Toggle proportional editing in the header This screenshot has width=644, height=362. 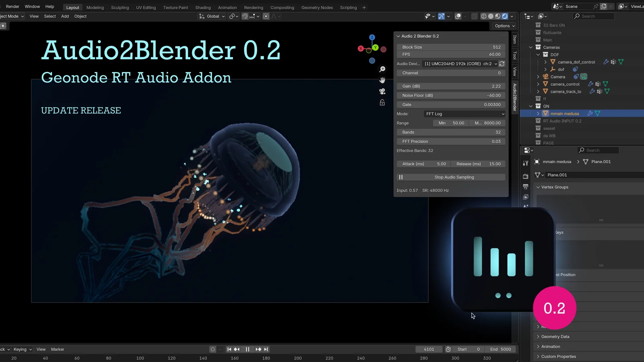(266, 16)
